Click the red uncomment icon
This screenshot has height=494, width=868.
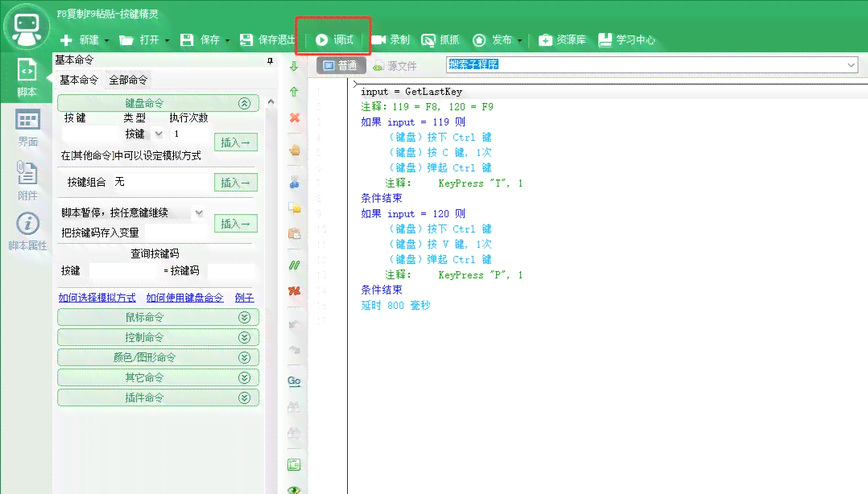295,291
